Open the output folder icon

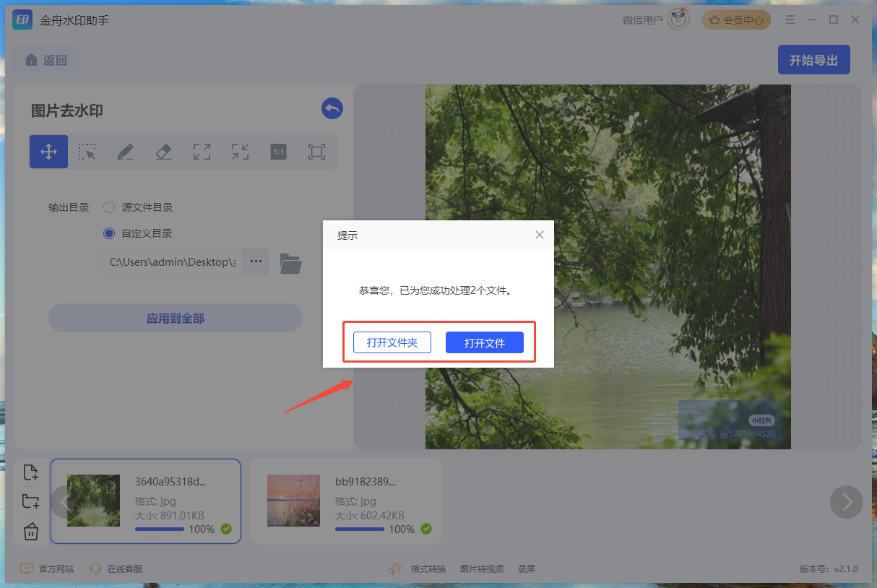pyautogui.click(x=290, y=263)
